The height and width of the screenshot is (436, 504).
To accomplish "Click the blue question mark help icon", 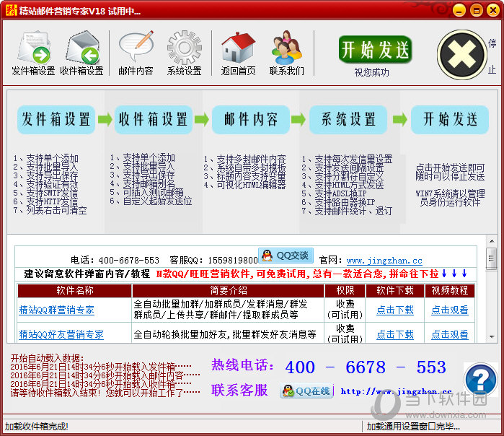I will pos(480,380).
